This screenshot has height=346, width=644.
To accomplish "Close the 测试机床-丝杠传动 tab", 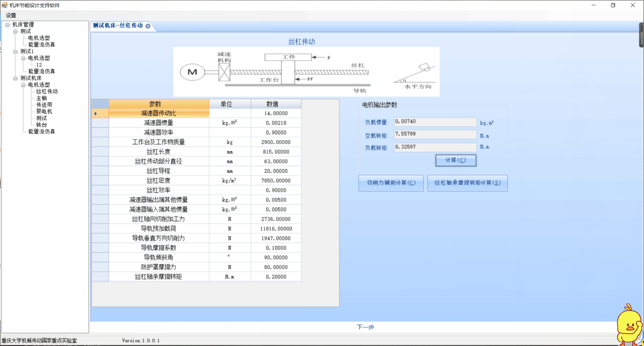I will point(148,26).
